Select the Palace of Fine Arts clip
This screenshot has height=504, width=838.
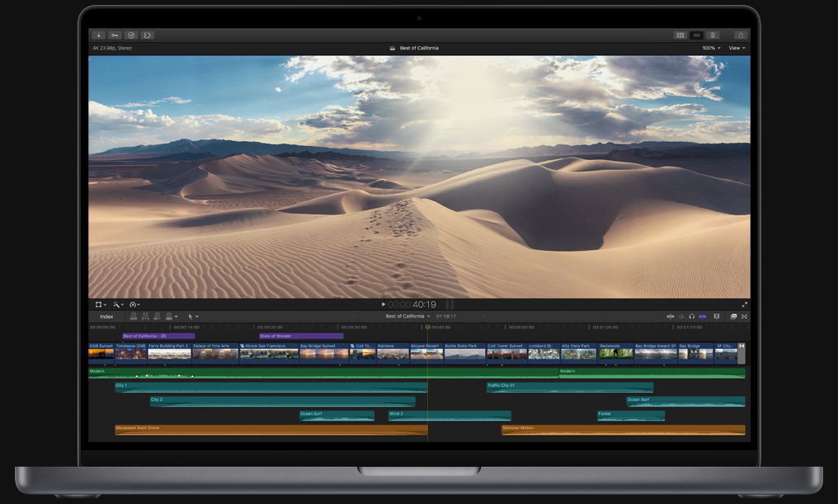[215, 354]
